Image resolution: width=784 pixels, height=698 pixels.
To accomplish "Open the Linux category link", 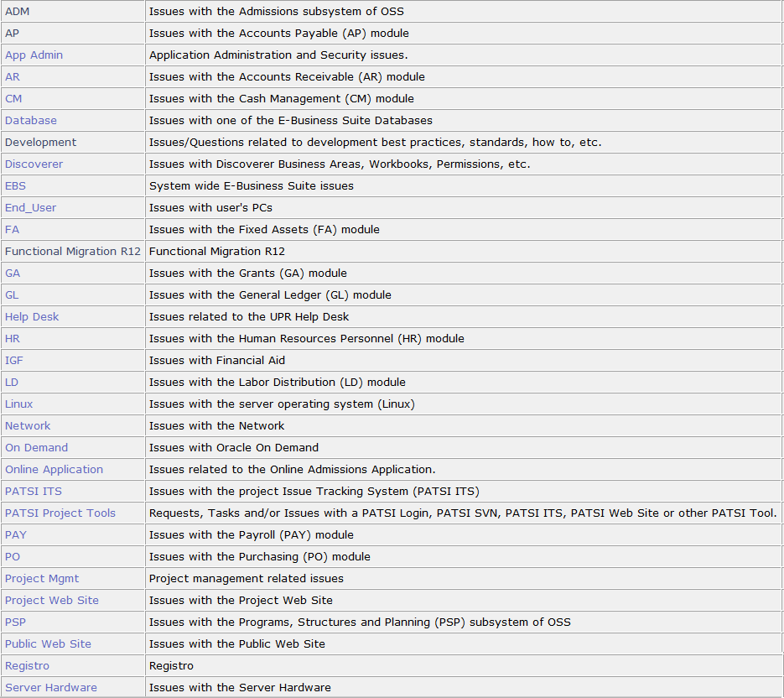I will [19, 404].
